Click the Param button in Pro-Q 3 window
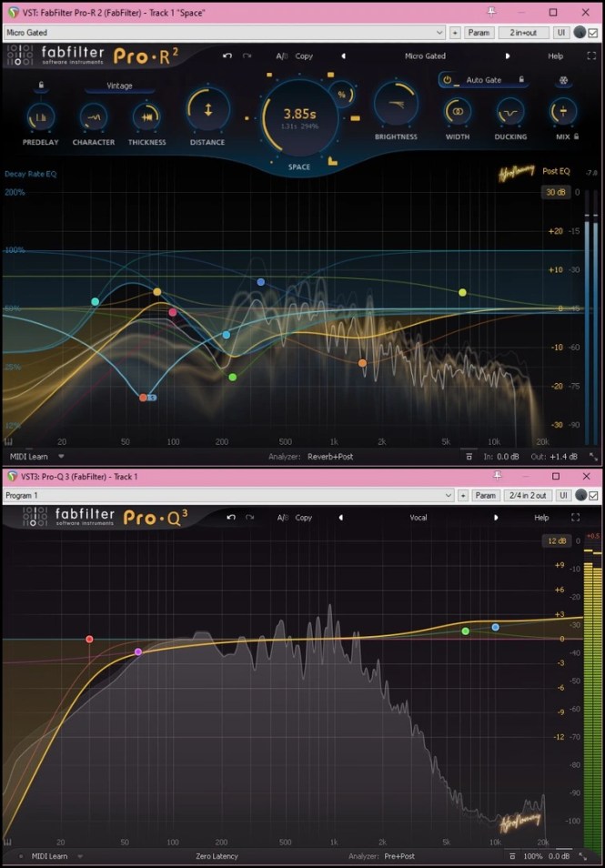This screenshot has width=605, height=868. 486,496
